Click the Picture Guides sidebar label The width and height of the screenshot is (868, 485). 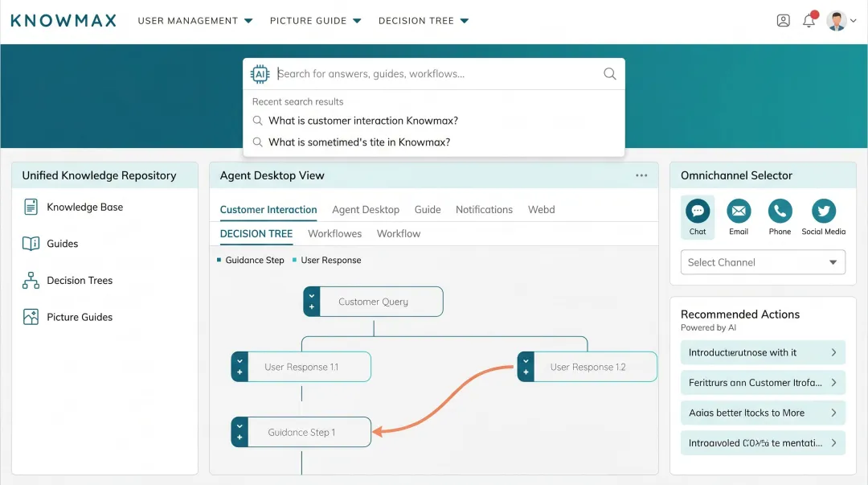coord(80,317)
